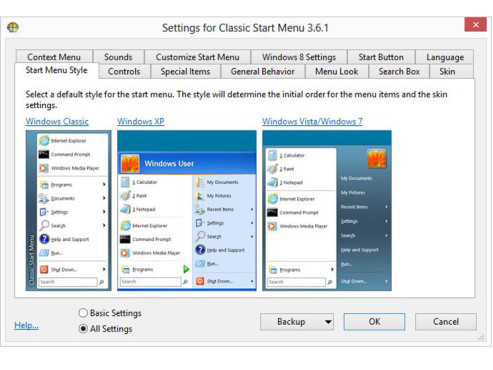Click the Classic Start Menu app icon in title bar
493x370 pixels.
[x=13, y=27]
